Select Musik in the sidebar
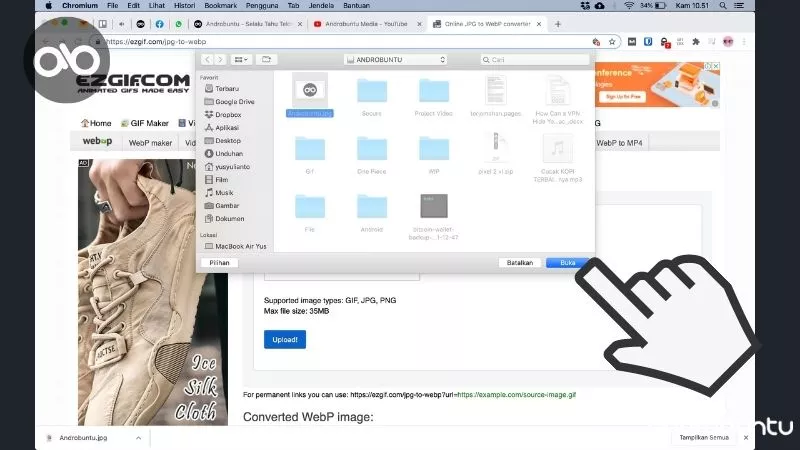Viewport: 800px width, 450px height. coord(219,193)
